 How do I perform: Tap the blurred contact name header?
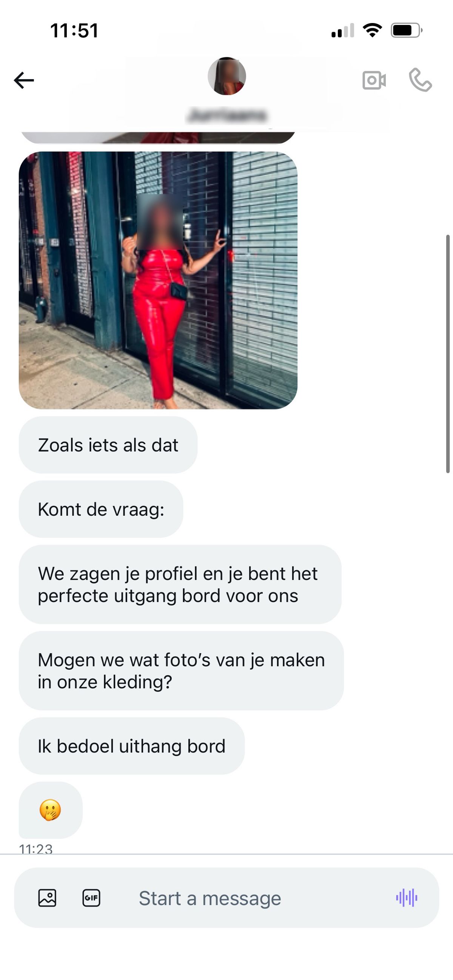(227, 115)
